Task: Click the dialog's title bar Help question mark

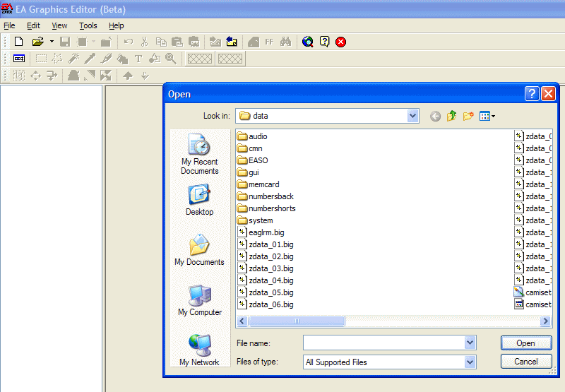Action: 532,94
